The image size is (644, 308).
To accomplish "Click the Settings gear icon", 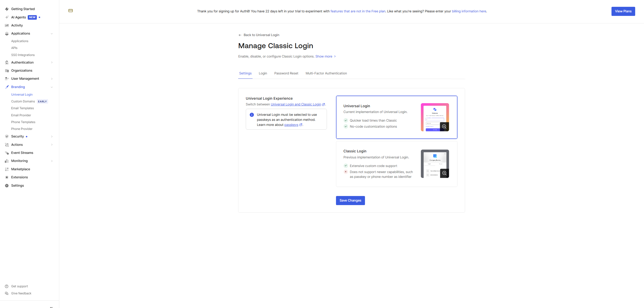I will (7, 186).
